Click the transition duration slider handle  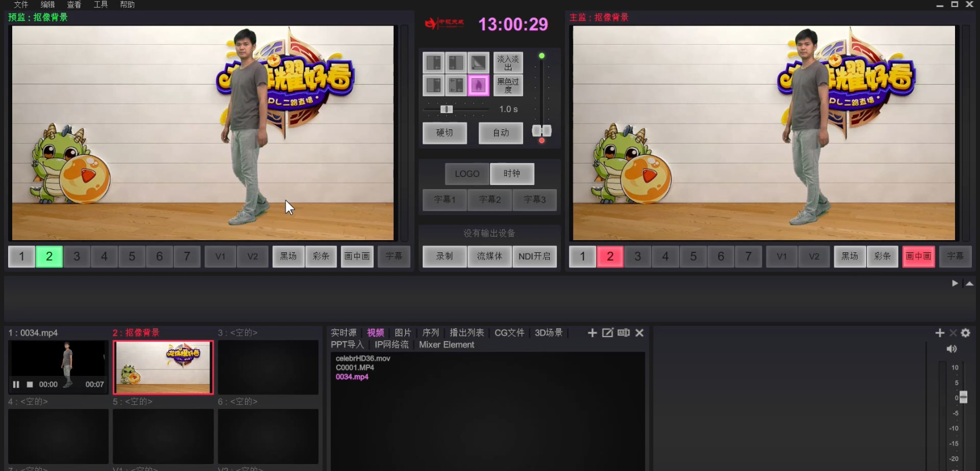[446, 109]
